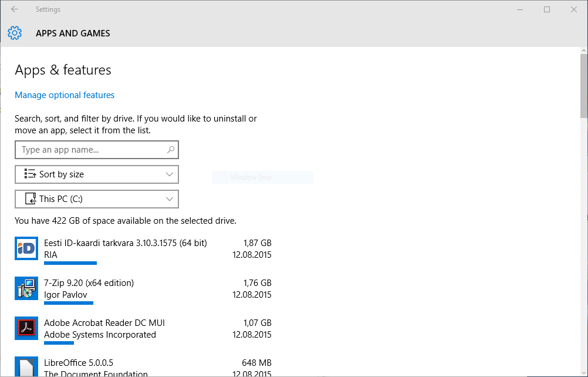Open Manage optional features link

pyautogui.click(x=65, y=95)
